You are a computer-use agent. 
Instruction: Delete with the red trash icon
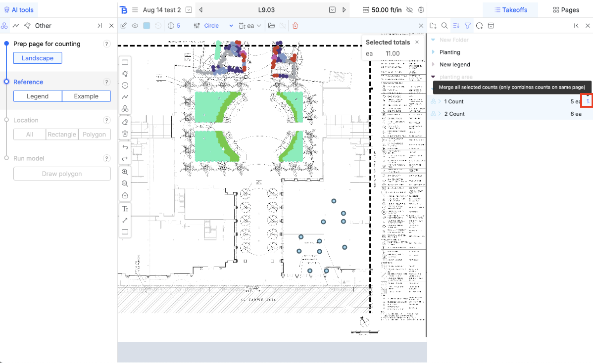(x=296, y=26)
